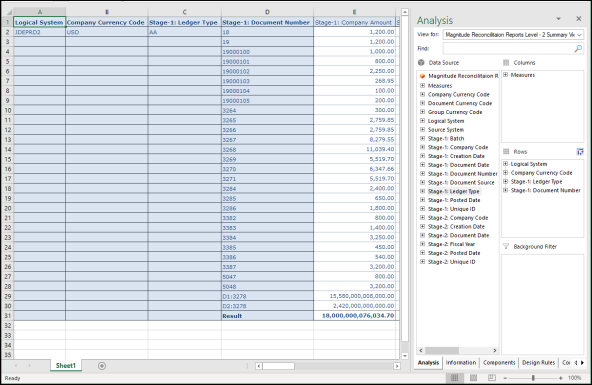Expand Group Currency Code node
The image size is (592, 385).
click(422, 112)
